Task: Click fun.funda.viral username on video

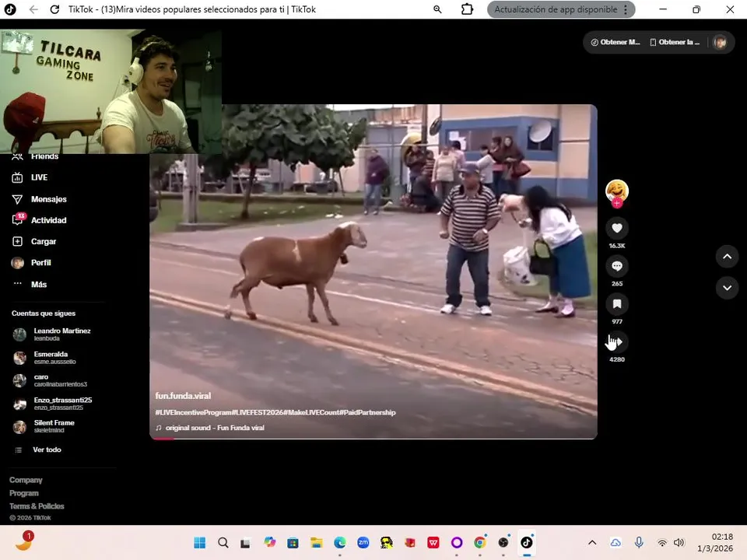Action: [x=183, y=396]
